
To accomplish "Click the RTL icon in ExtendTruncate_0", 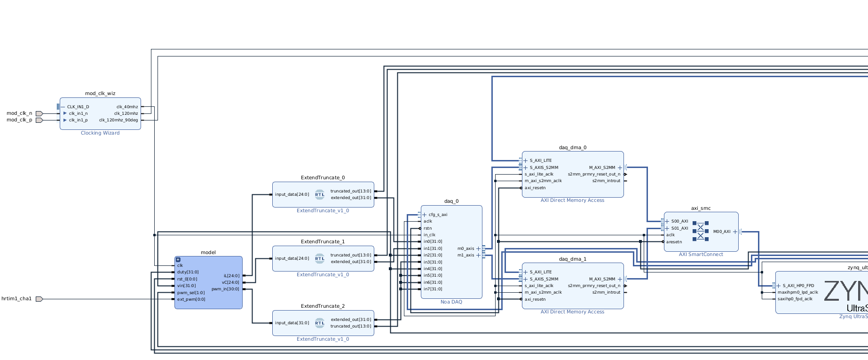I will [320, 194].
